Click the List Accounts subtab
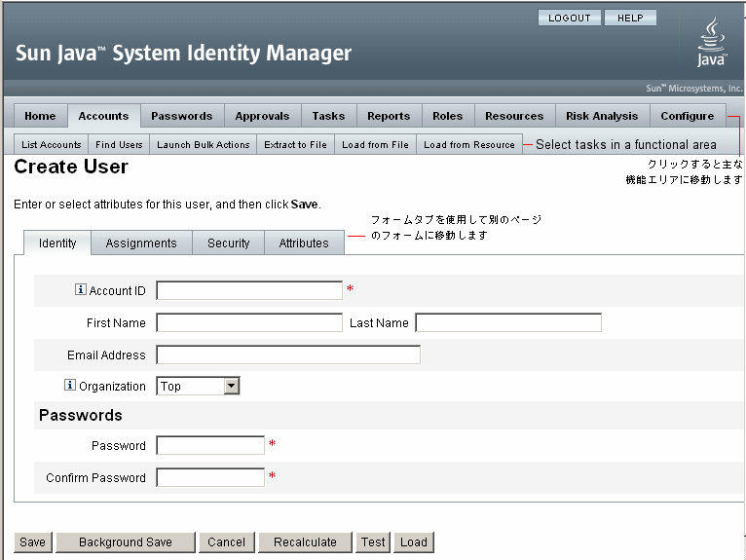This screenshot has height=560, width=746. pos(52,144)
